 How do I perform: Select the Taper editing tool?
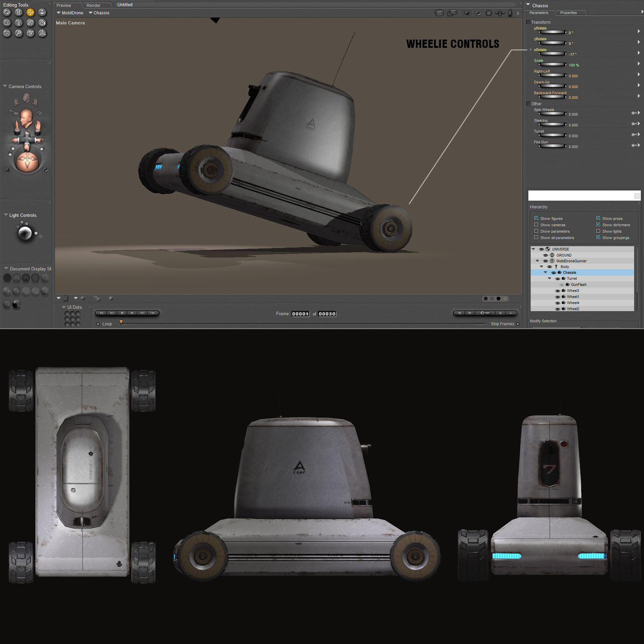click(18, 23)
